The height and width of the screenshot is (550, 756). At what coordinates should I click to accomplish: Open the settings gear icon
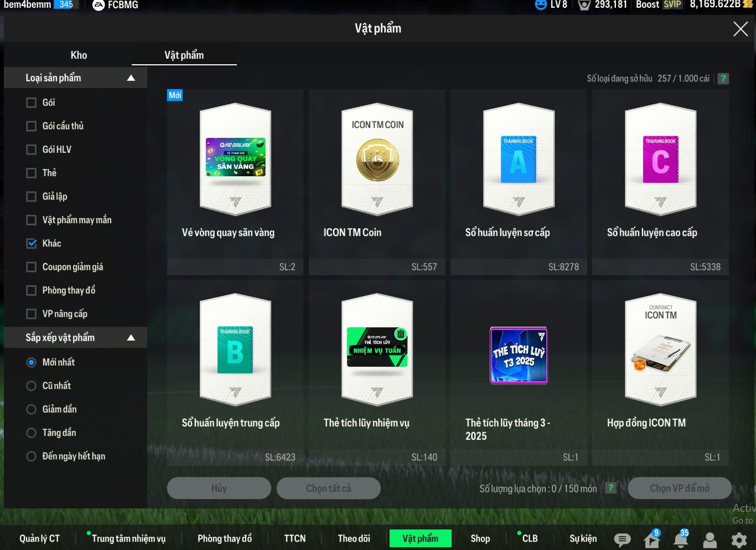739,539
